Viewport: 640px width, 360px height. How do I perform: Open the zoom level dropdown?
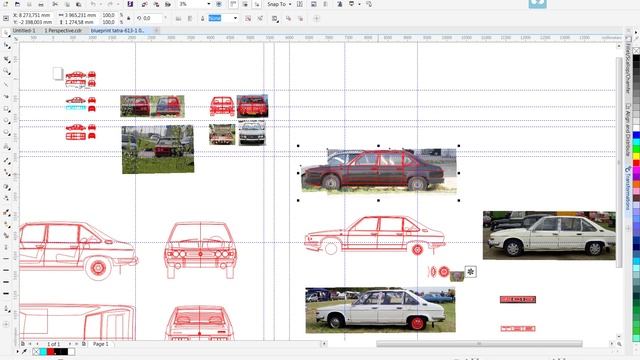209,4
